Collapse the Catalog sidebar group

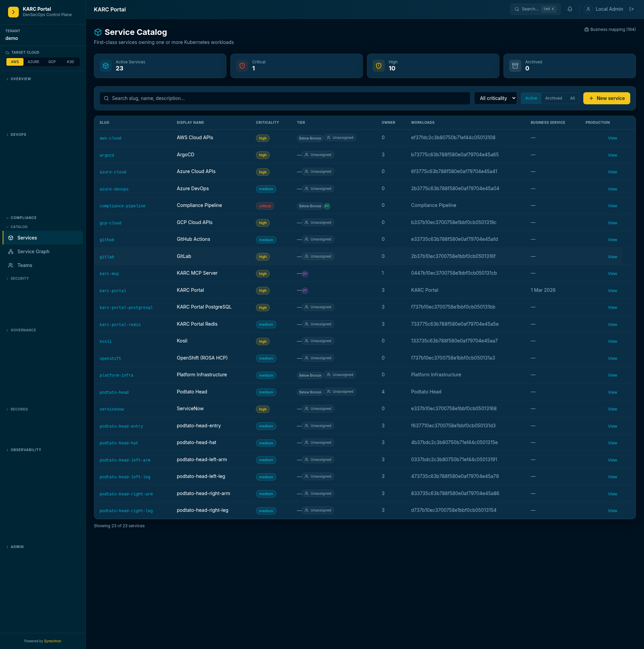tap(19, 227)
